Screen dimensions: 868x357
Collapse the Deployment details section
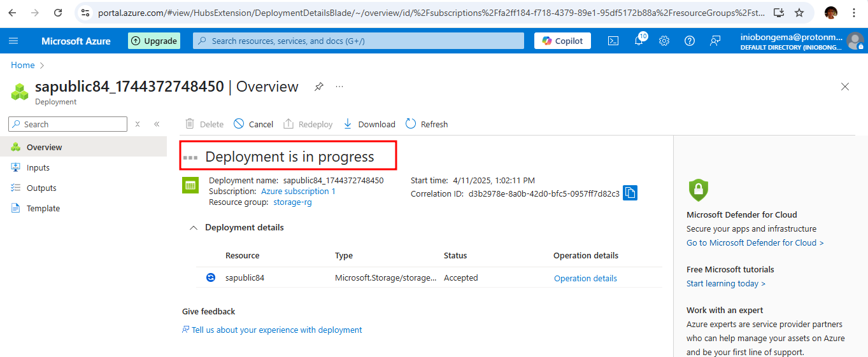tap(194, 228)
